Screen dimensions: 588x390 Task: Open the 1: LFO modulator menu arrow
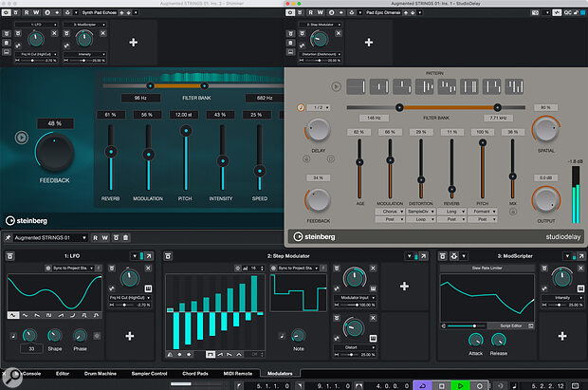pyautogui.click(x=135, y=256)
